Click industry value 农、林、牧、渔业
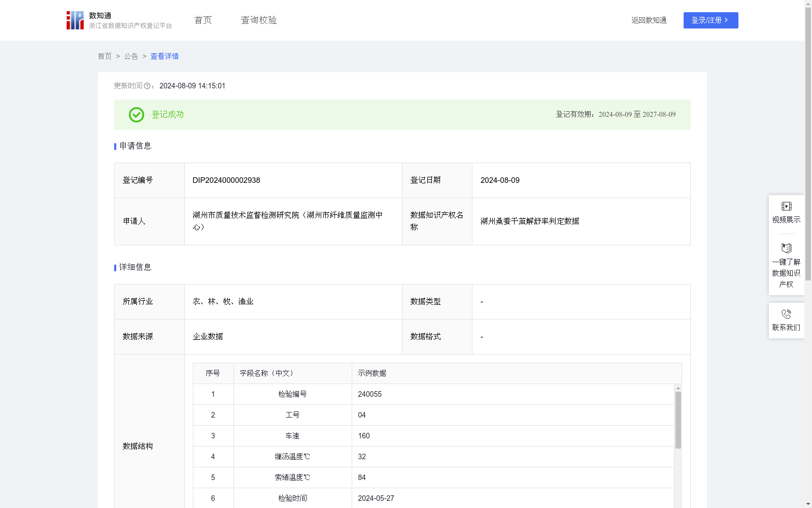The width and height of the screenshot is (812, 508). pos(223,302)
